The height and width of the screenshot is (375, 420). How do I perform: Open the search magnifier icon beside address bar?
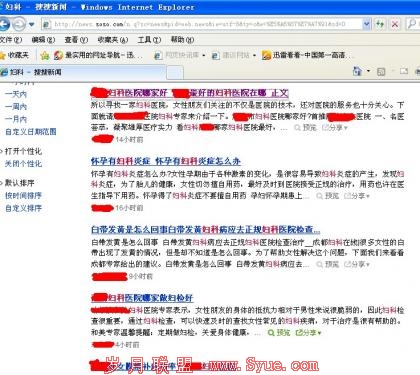coord(413,24)
